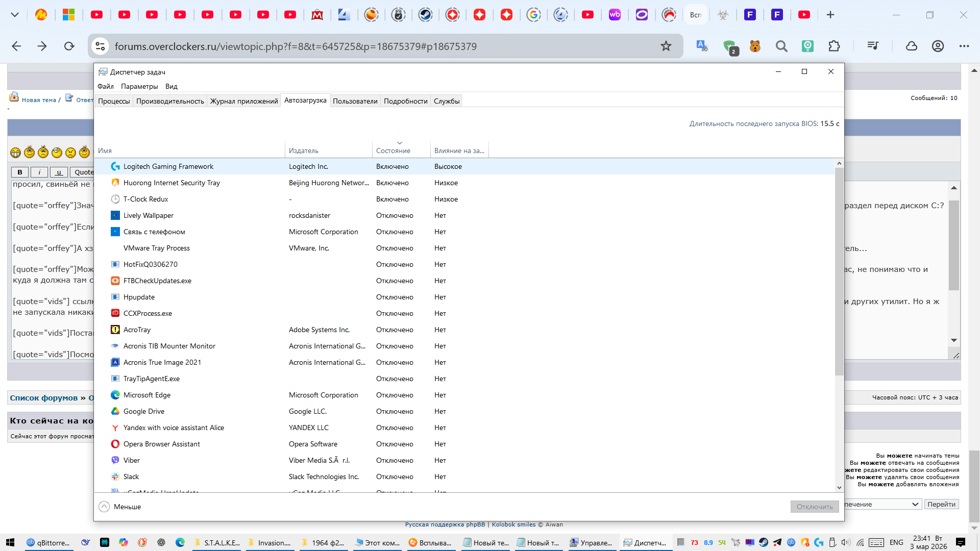This screenshot has width=980, height=551.
Task: Bookmark page with the star icon
Action: (666, 46)
